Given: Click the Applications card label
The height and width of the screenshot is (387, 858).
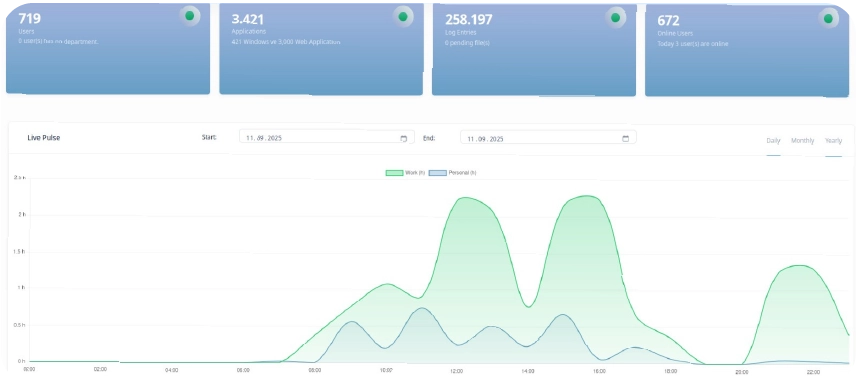Looking at the screenshot, I should pyautogui.click(x=248, y=32).
